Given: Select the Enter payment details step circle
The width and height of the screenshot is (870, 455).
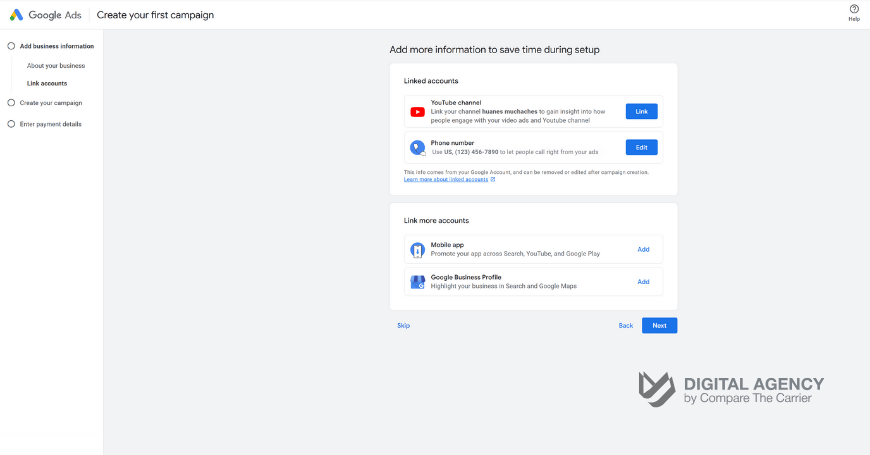Looking at the screenshot, I should click(x=11, y=124).
